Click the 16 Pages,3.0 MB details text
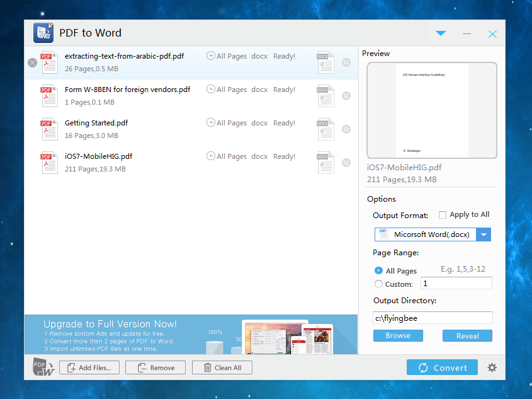The width and height of the screenshot is (532, 399). [92, 136]
